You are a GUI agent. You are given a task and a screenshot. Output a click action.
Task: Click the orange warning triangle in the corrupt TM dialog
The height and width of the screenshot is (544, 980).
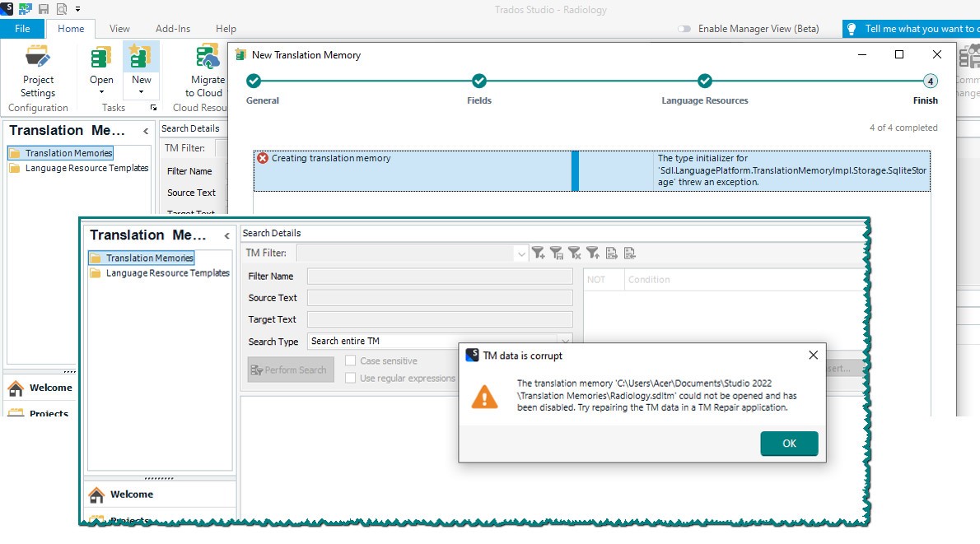(x=484, y=398)
